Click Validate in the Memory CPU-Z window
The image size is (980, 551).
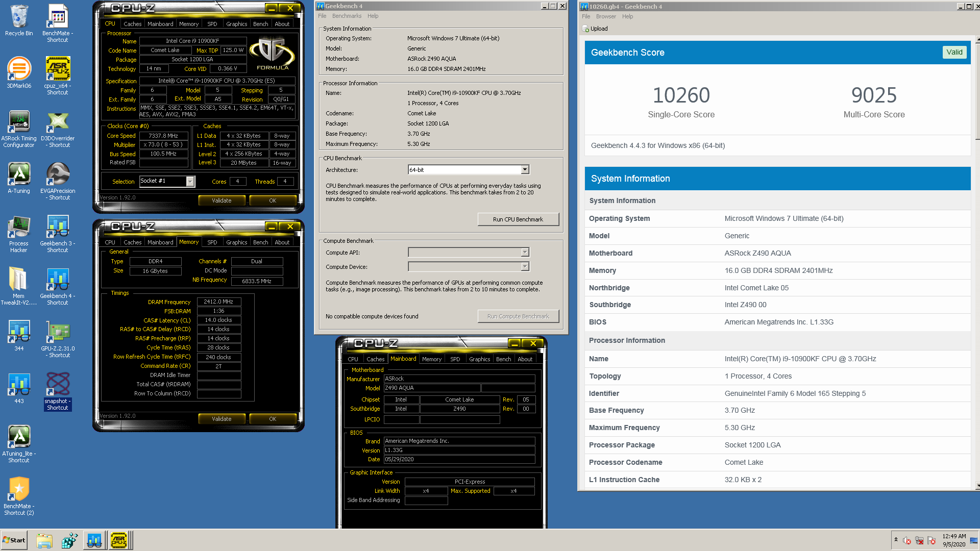[x=222, y=419]
